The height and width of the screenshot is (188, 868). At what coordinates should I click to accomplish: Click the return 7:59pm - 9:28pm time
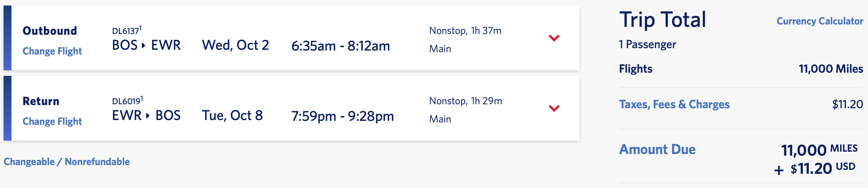click(342, 117)
